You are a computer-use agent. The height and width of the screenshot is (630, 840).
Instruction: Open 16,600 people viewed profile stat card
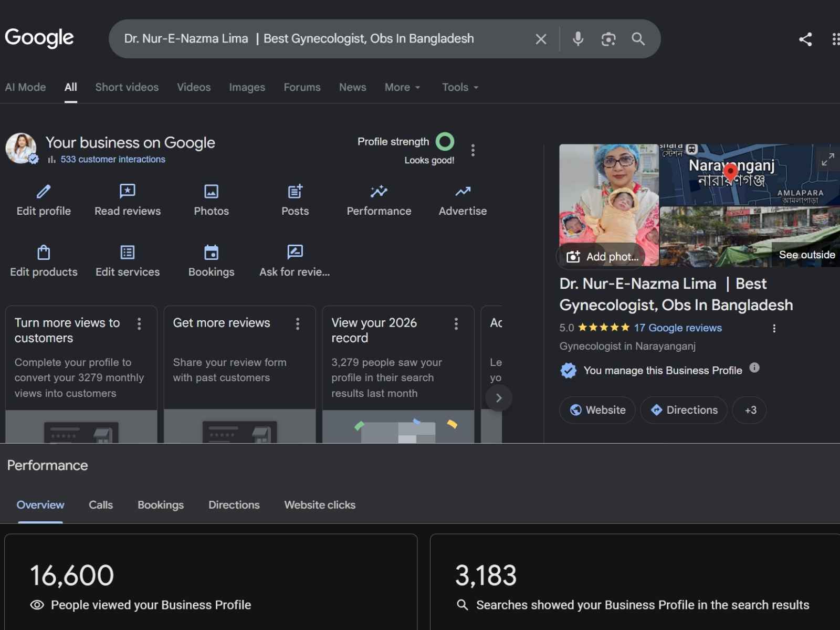pyautogui.click(x=211, y=582)
